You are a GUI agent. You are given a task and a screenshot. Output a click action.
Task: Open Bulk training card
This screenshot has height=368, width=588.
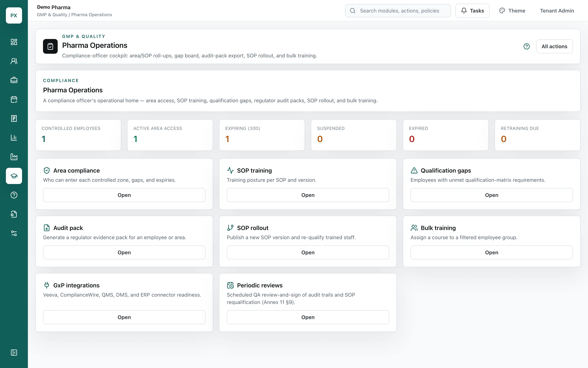492,252
